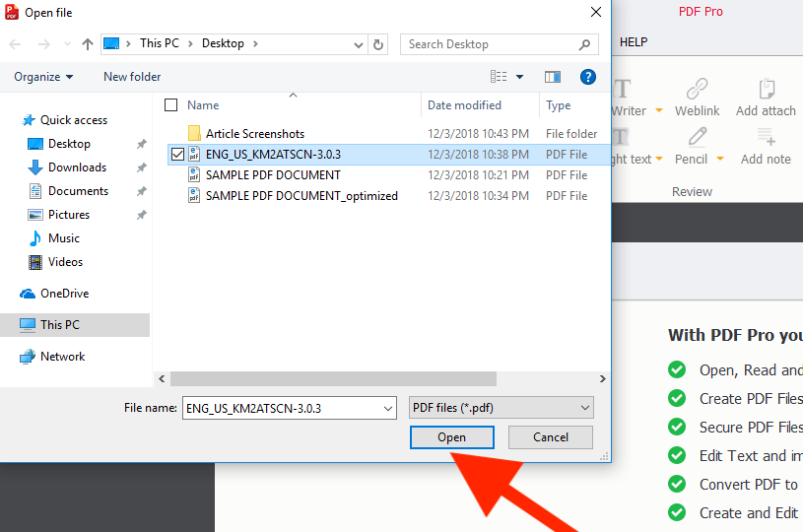803x532 pixels.
Task: Tick the select-all checkbox in header
Action: click(x=171, y=105)
